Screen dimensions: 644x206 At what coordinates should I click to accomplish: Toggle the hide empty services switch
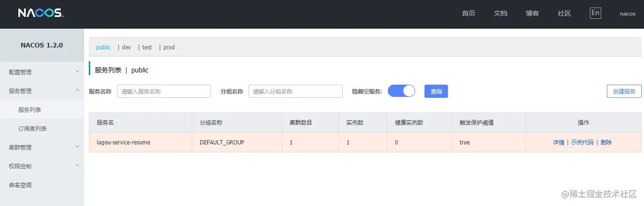click(401, 91)
